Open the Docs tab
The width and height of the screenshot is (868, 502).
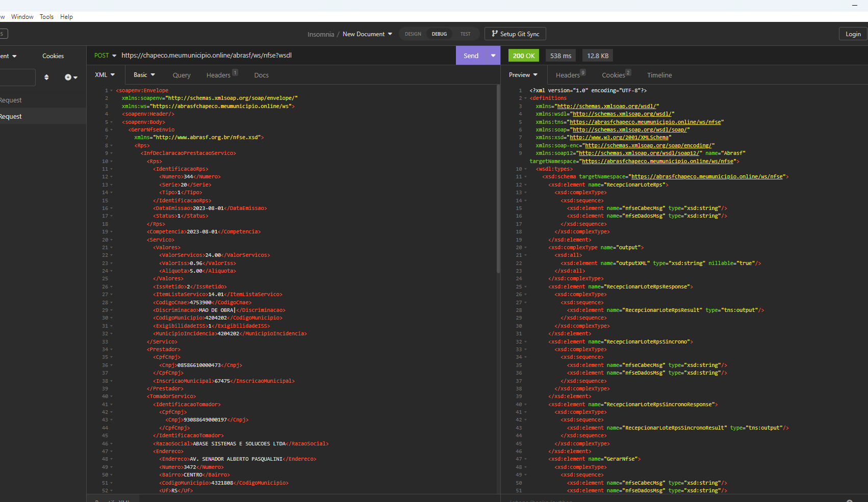pos(261,75)
